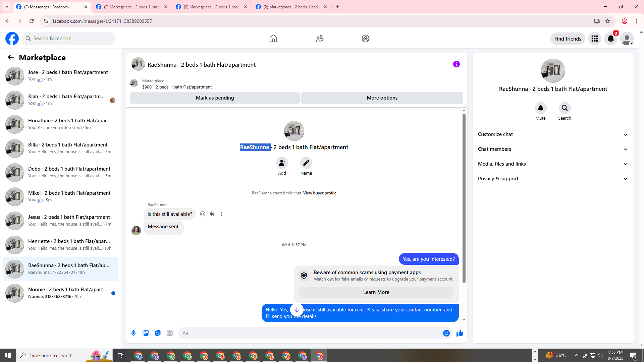Image resolution: width=644 pixels, height=362 pixels.
Task: Open the Facebook logo home link
Action: [12, 39]
